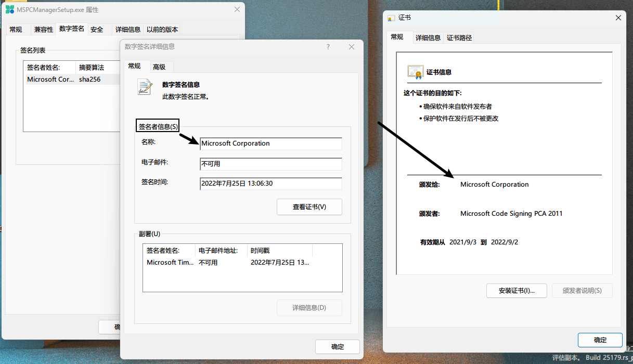Open the 安全 tab
The height and width of the screenshot is (364, 633).
97,30
